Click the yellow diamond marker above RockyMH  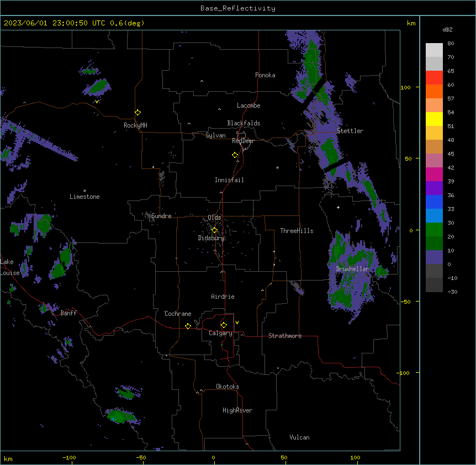137,113
